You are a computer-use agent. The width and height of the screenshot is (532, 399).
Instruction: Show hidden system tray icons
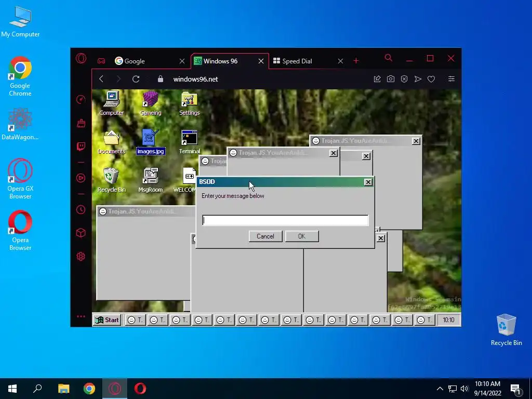(440, 389)
